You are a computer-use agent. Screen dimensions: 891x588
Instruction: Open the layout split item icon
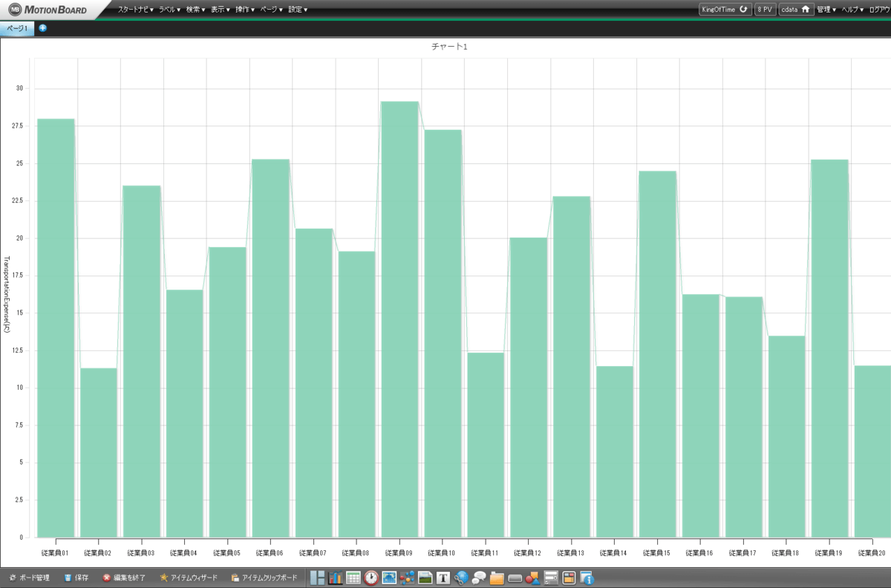(x=317, y=578)
